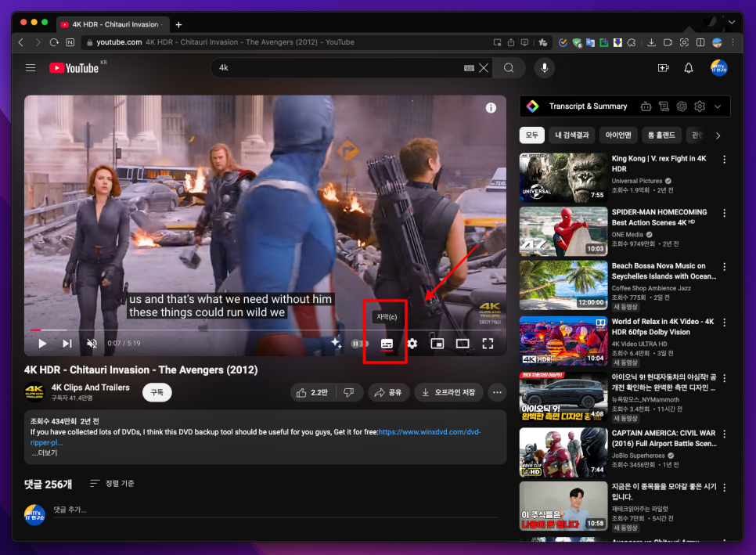Switch to miniplayer mode
Screen dimensions: 756x555
(437, 344)
